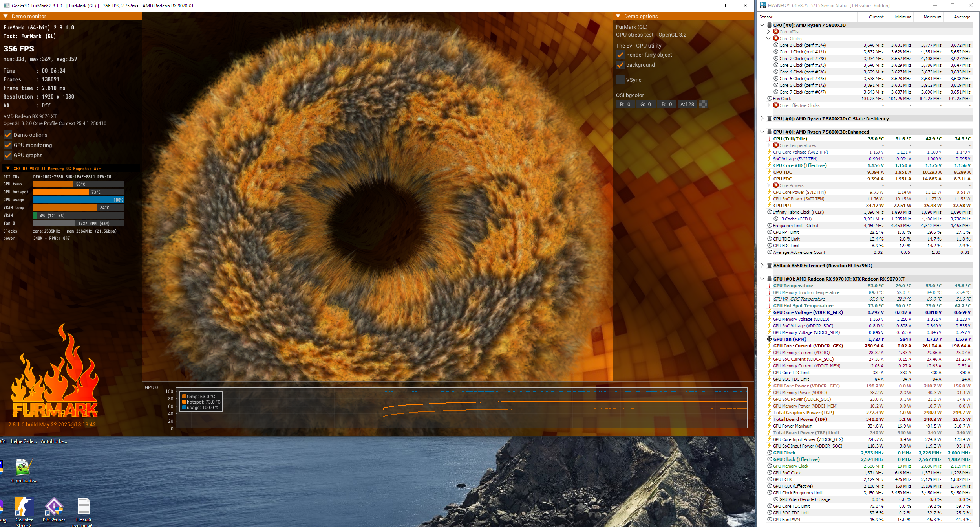
Task: Click the red X icon beside Core Powers
Action: click(776, 185)
